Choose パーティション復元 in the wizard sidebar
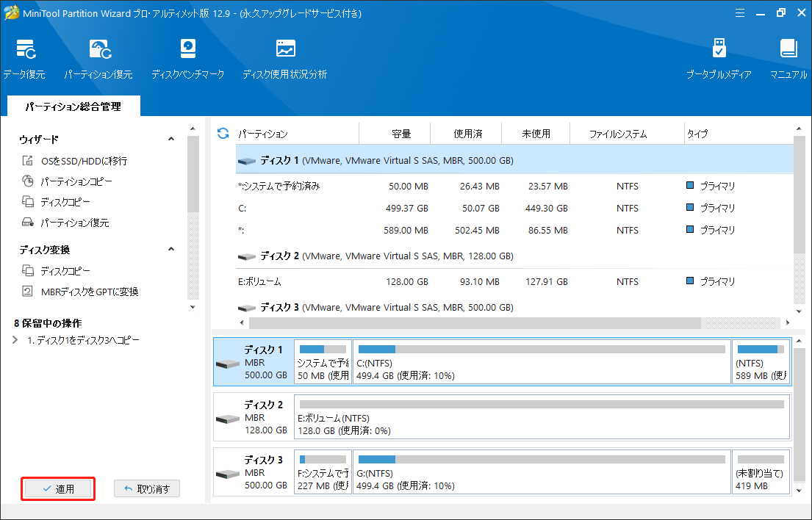 pos(65,223)
